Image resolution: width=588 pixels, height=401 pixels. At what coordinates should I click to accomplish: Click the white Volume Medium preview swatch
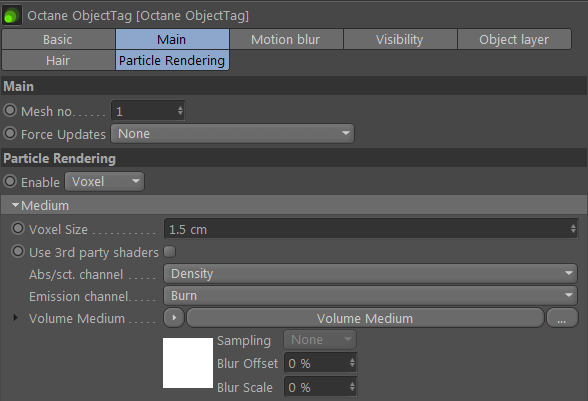(x=188, y=363)
